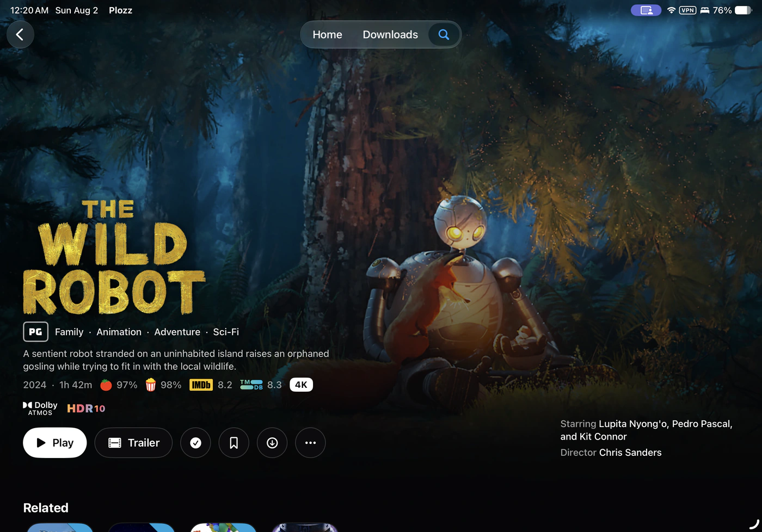Screen dimensions: 762x532
Task: Tap the popcorn audience score icon
Action: 151,385
